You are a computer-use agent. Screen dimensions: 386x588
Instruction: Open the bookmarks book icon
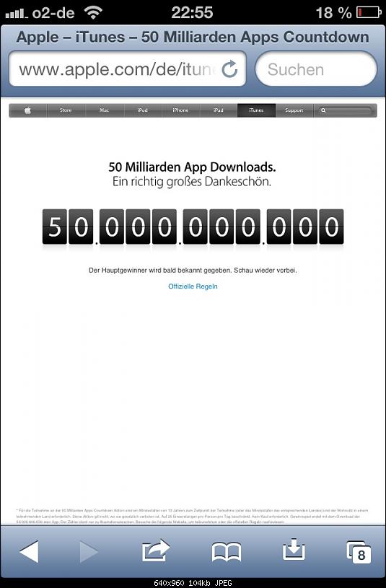[227, 552]
